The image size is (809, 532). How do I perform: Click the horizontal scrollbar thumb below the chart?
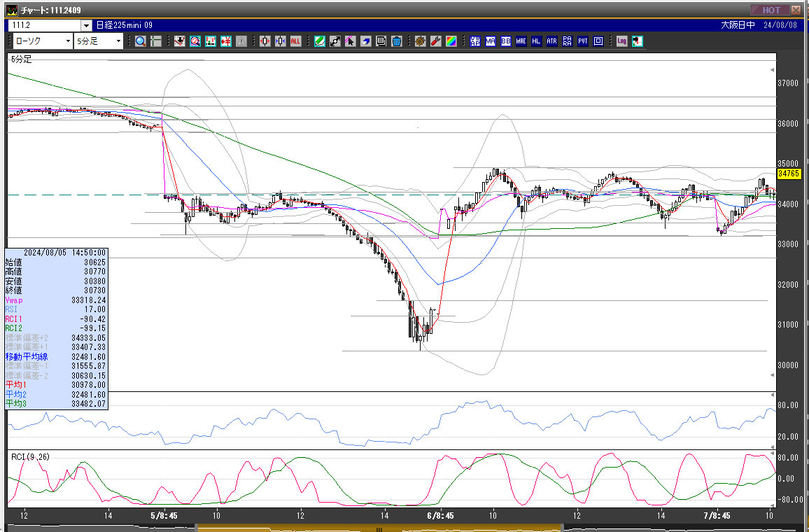click(x=379, y=528)
